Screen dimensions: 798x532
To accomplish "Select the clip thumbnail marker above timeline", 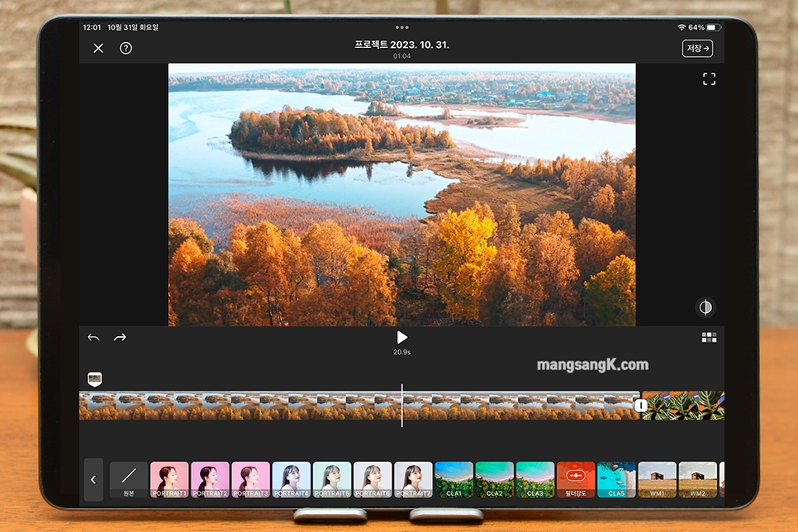I will pyautogui.click(x=95, y=379).
